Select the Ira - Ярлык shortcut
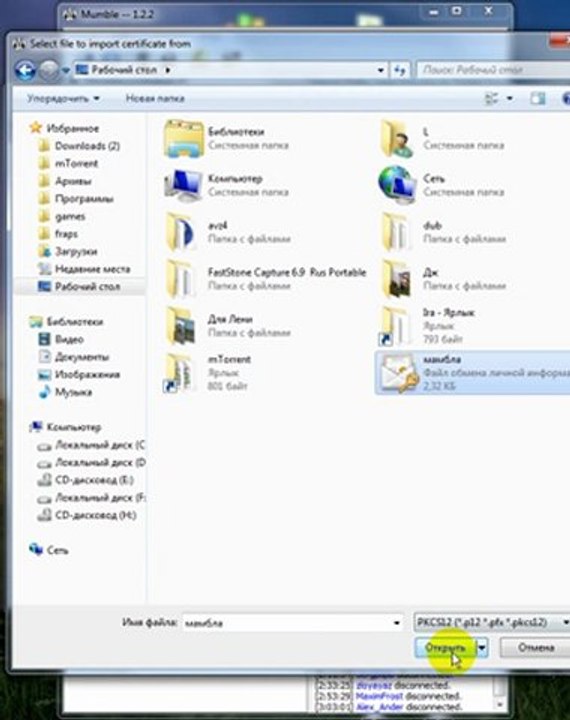 (425, 326)
